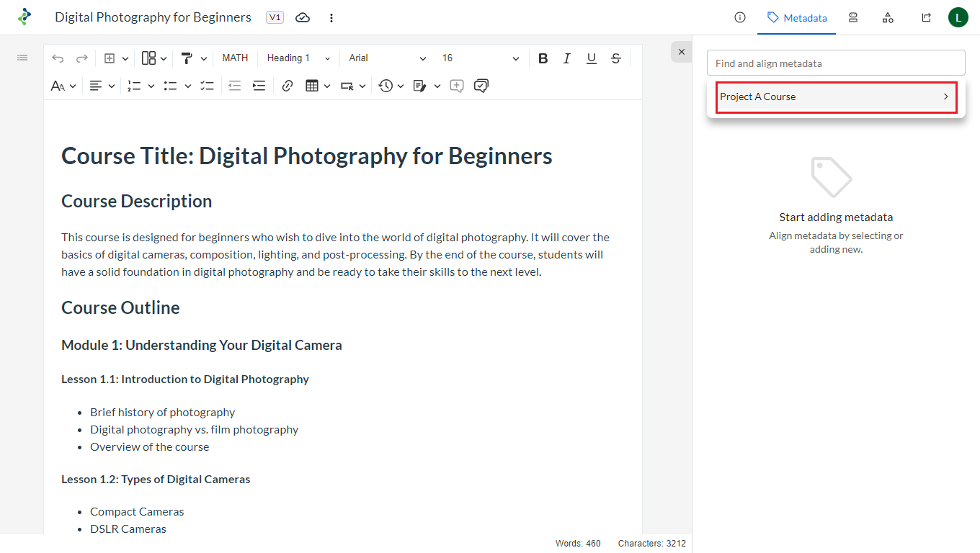Switch to the Metadata tab

[x=796, y=17]
